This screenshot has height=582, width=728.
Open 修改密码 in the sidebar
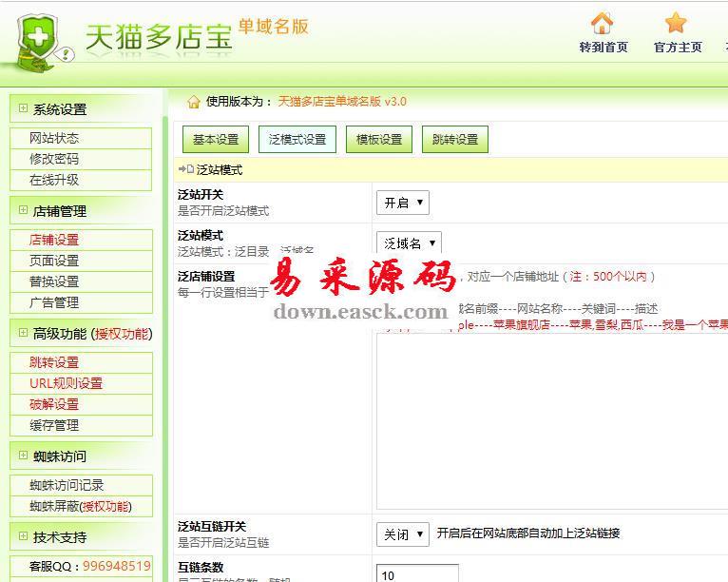point(54,159)
